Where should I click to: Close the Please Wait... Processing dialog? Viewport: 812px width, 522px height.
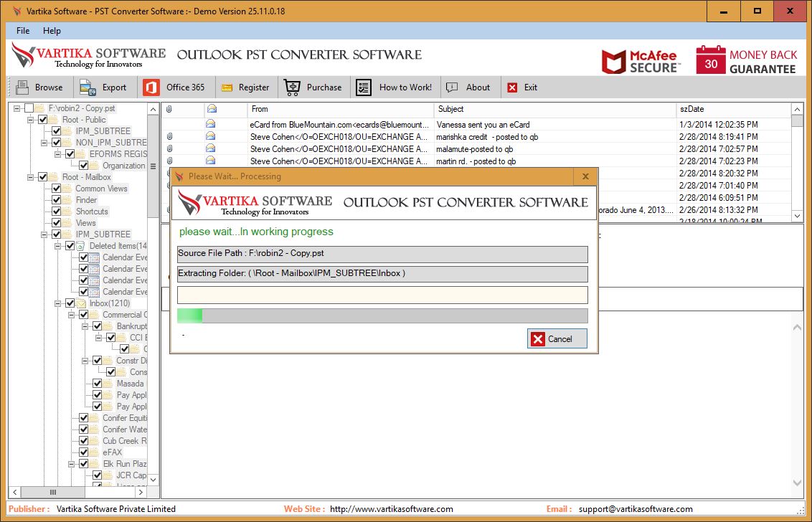[x=586, y=176]
